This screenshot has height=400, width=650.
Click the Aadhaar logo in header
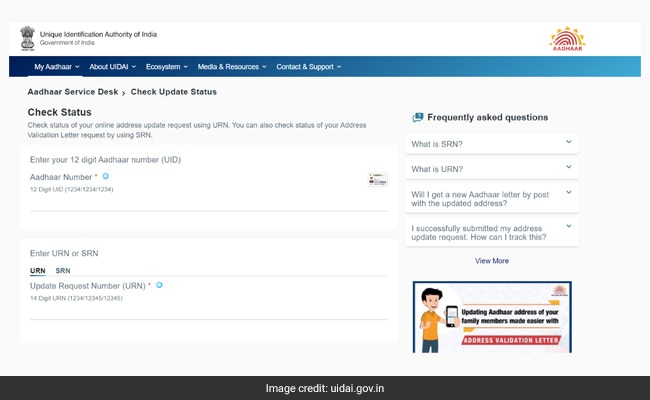pyautogui.click(x=567, y=38)
